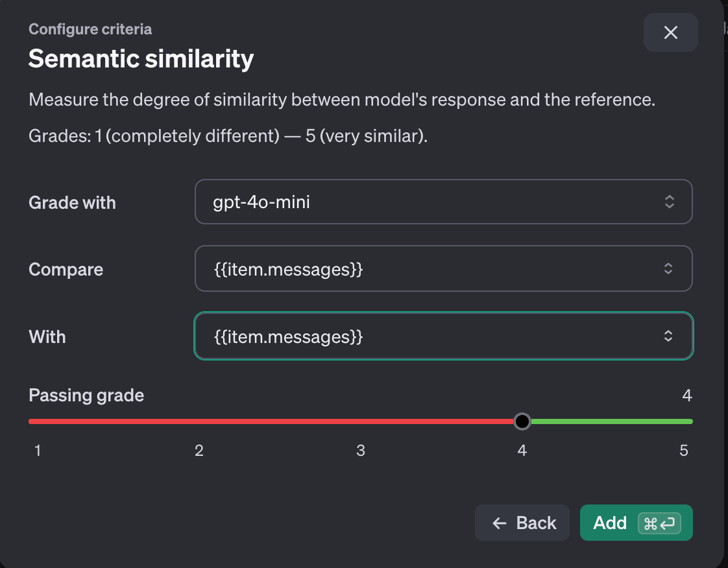Click tick label 1 under the slider
This screenshot has height=568, width=728.
[x=38, y=451]
